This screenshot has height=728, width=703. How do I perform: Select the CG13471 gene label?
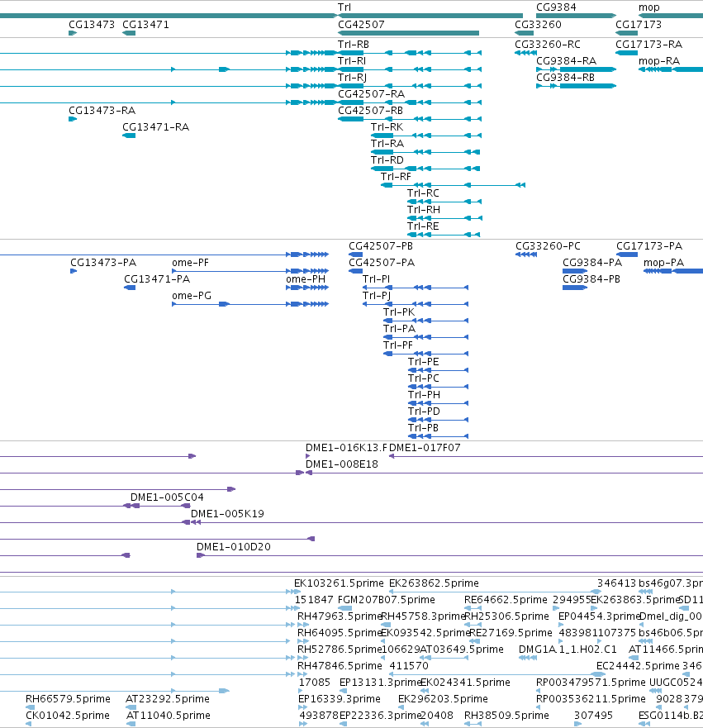pyautogui.click(x=145, y=25)
